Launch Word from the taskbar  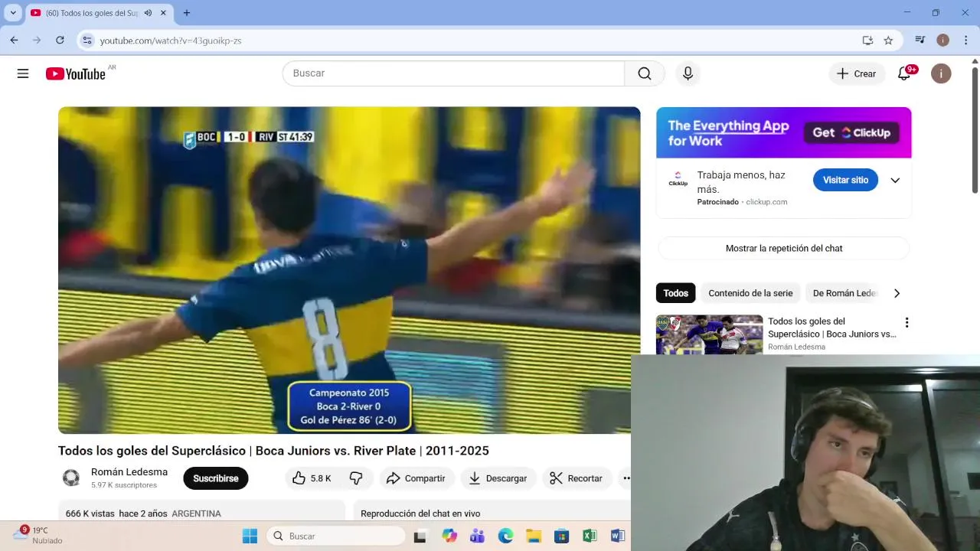pyautogui.click(x=617, y=536)
